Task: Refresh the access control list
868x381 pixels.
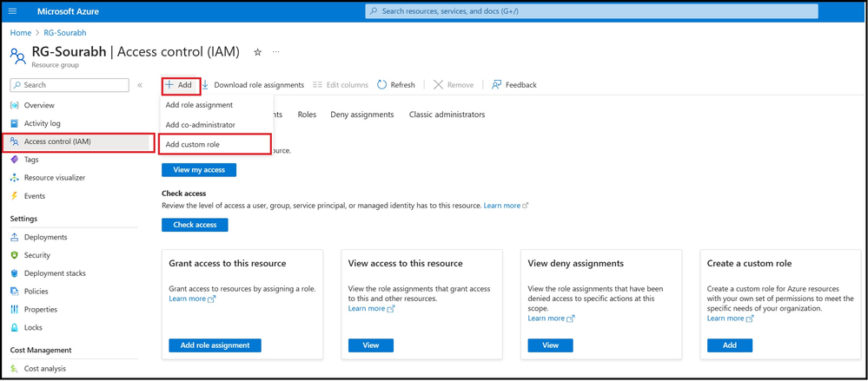Action: 396,84
